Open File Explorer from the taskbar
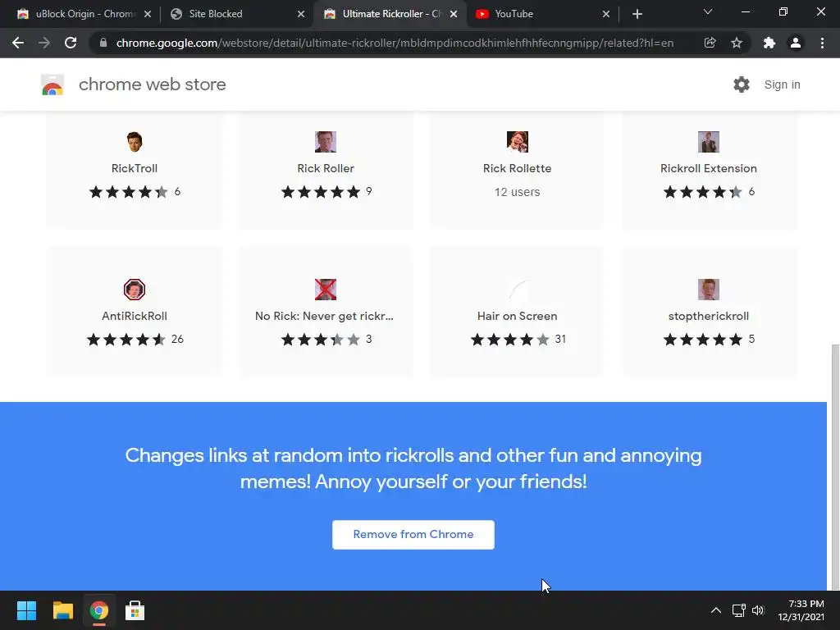The height and width of the screenshot is (630, 840). 62,610
